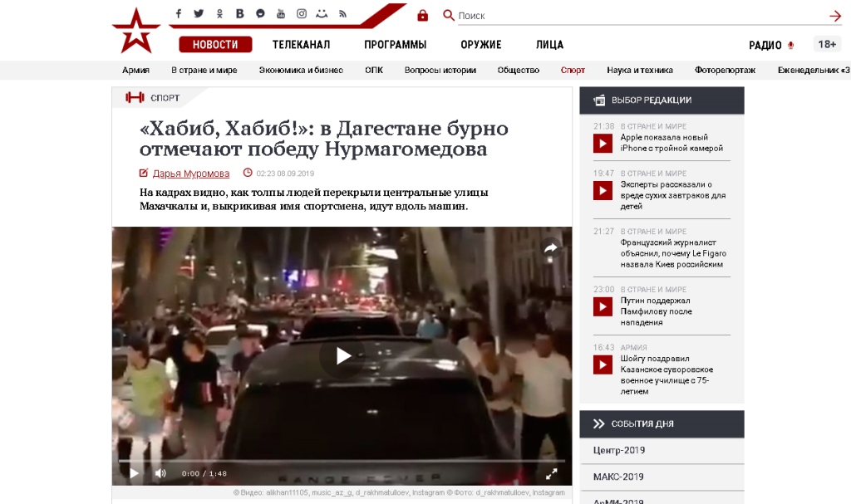Open the РАДИО live stream link
Image resolution: width=851 pixels, height=504 pixels.
765,45
